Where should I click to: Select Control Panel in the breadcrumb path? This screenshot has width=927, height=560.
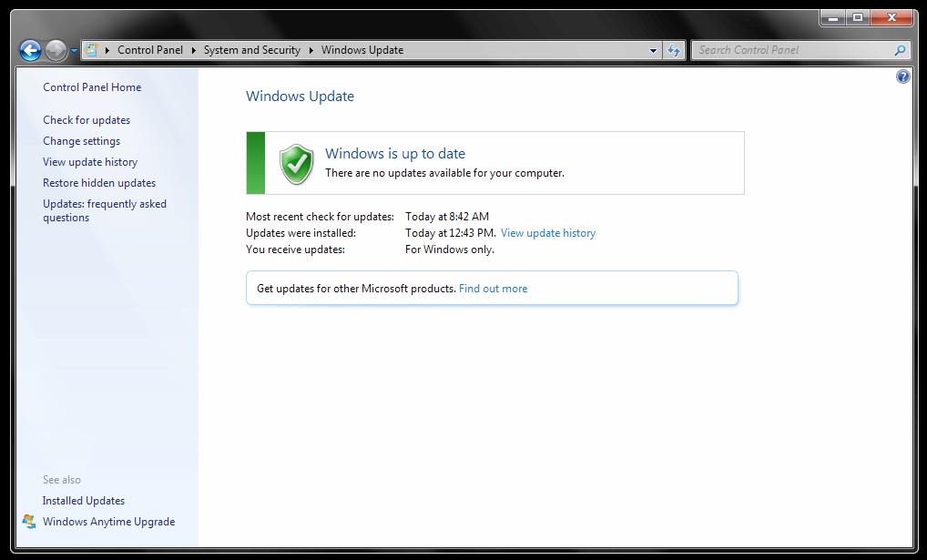point(149,50)
